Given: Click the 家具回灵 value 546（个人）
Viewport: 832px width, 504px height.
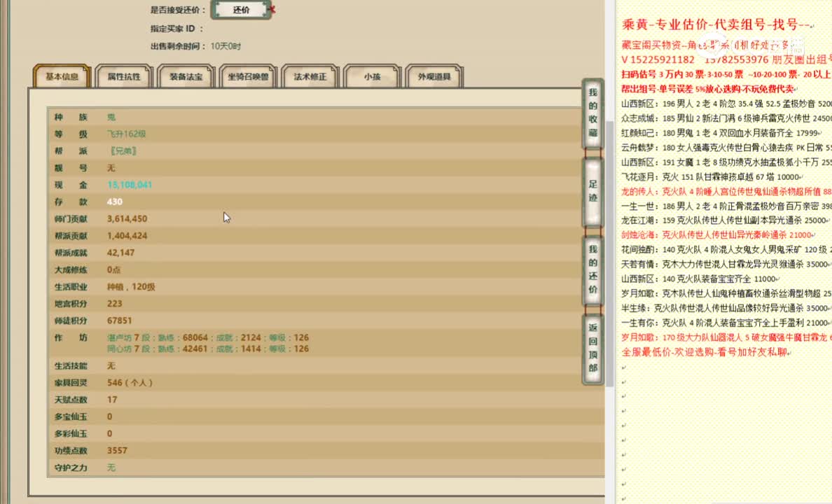Looking at the screenshot, I should click(130, 382).
